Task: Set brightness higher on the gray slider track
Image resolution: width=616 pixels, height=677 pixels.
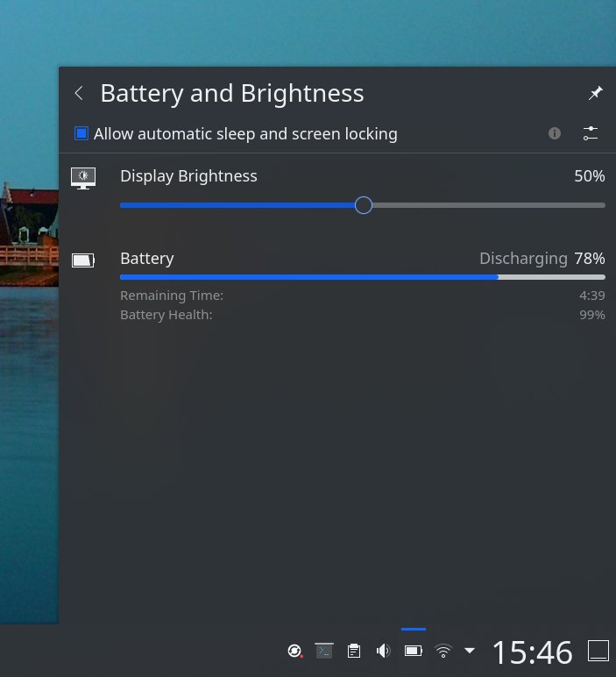Action: click(488, 205)
